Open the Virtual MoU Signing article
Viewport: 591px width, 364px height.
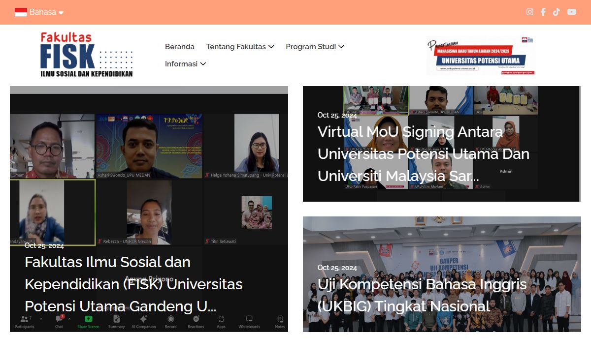424,154
